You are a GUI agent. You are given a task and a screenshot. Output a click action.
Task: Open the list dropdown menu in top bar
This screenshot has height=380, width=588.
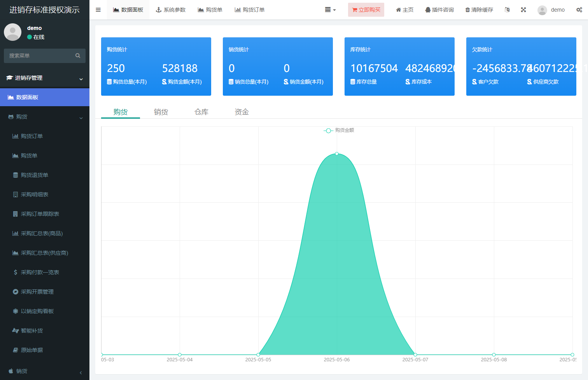(330, 10)
